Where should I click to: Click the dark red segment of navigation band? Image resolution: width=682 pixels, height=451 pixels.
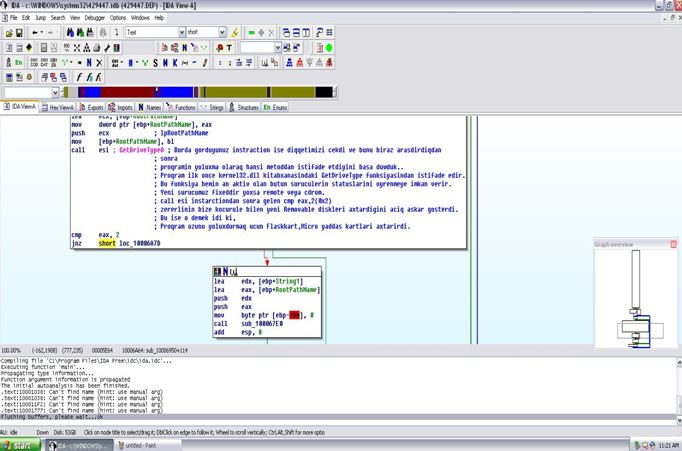[x=128, y=92]
